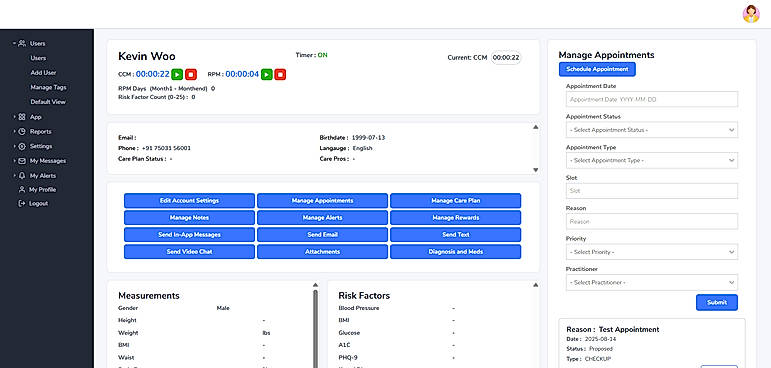771x368 pixels.
Task: Click up arrow of Risk Factors panel
Action: [535, 284]
